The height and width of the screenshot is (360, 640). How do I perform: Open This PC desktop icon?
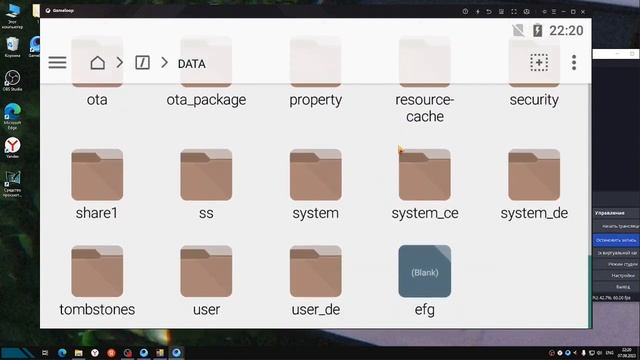pyautogui.click(x=12, y=16)
